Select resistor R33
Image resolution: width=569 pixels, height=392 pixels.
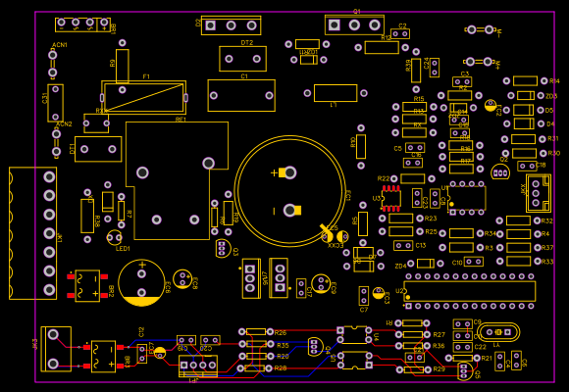click(519, 261)
